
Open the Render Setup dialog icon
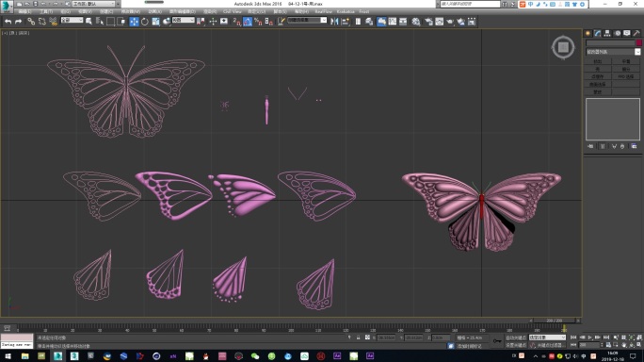[428, 22]
